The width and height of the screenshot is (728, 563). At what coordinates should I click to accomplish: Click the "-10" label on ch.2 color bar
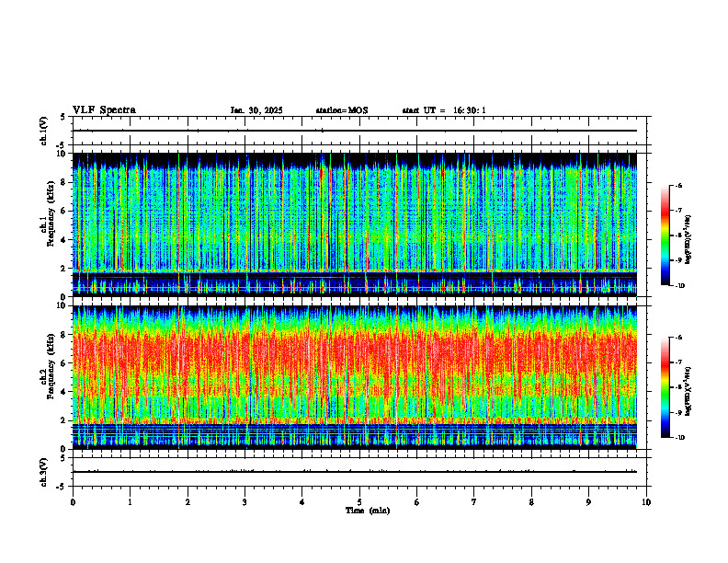(x=679, y=438)
